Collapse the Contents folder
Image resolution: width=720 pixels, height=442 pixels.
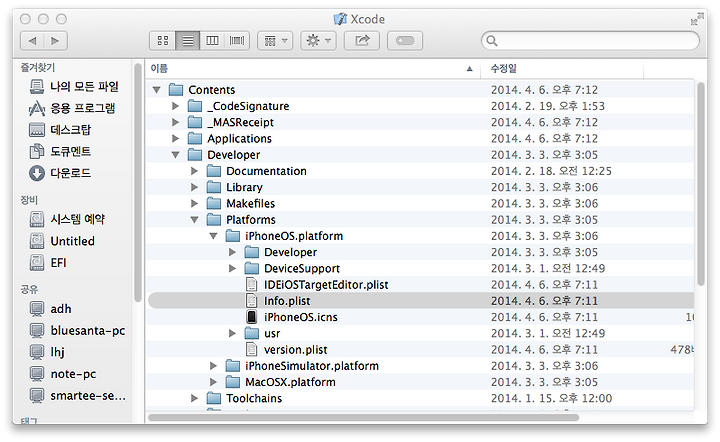pos(157,90)
